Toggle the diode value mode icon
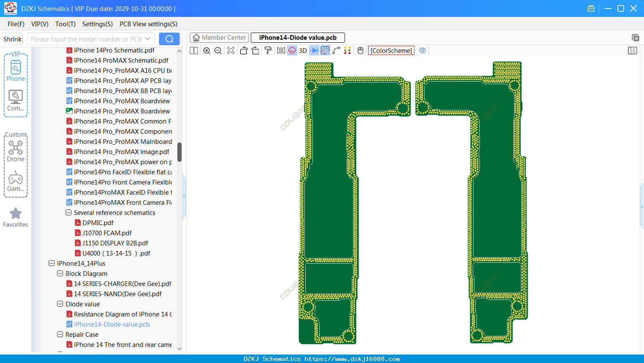The width and height of the screenshot is (644, 363). pyautogui.click(x=314, y=51)
